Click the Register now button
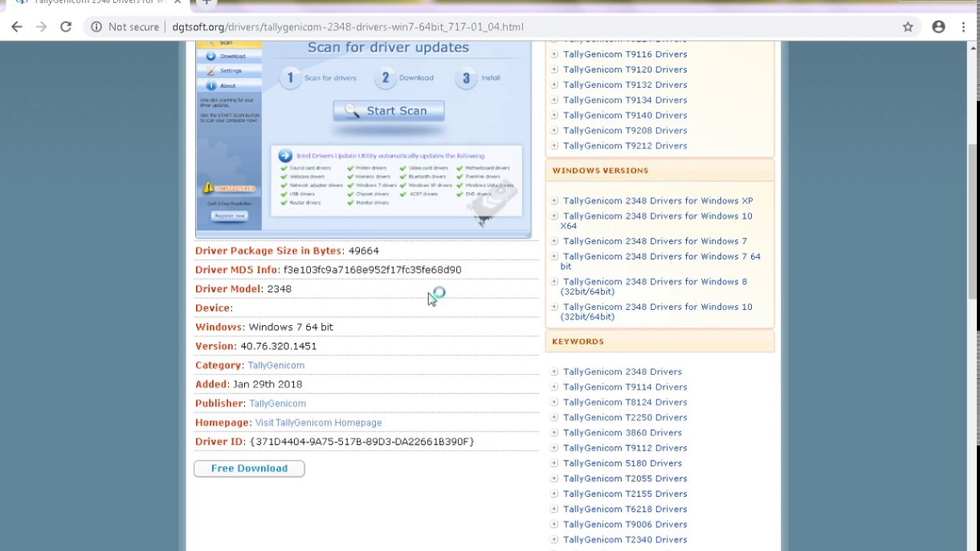This screenshot has height=551, width=980. pos(230,216)
